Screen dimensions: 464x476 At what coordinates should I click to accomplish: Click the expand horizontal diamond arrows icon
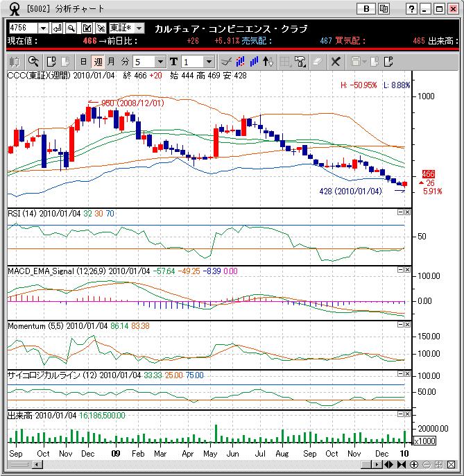coord(388,464)
